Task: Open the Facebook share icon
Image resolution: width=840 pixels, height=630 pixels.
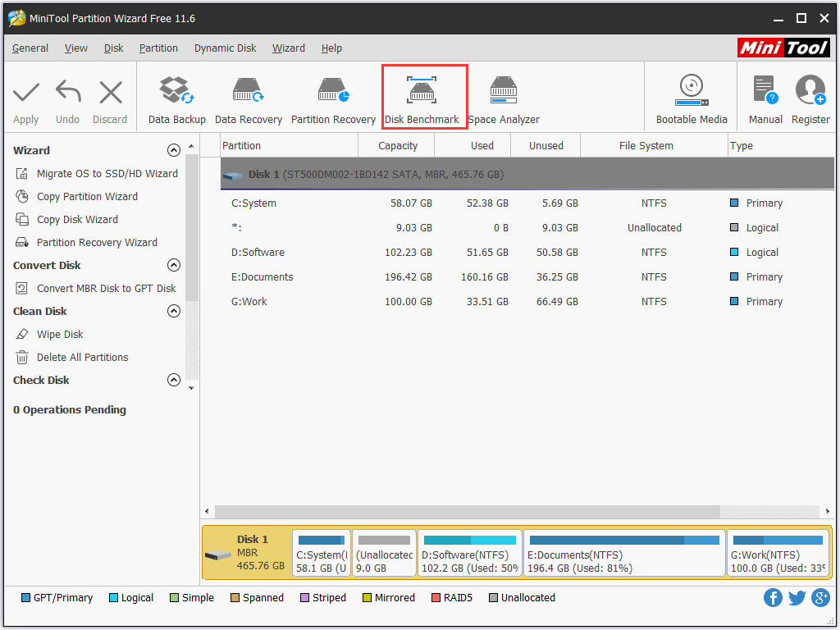Action: 773,597
